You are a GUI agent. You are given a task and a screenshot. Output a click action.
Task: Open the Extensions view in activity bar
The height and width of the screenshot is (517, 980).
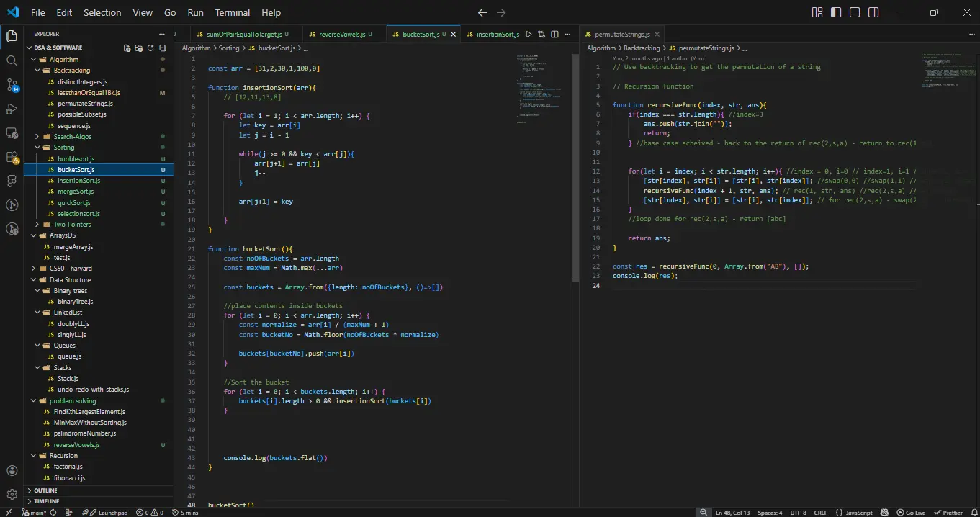[x=12, y=157]
